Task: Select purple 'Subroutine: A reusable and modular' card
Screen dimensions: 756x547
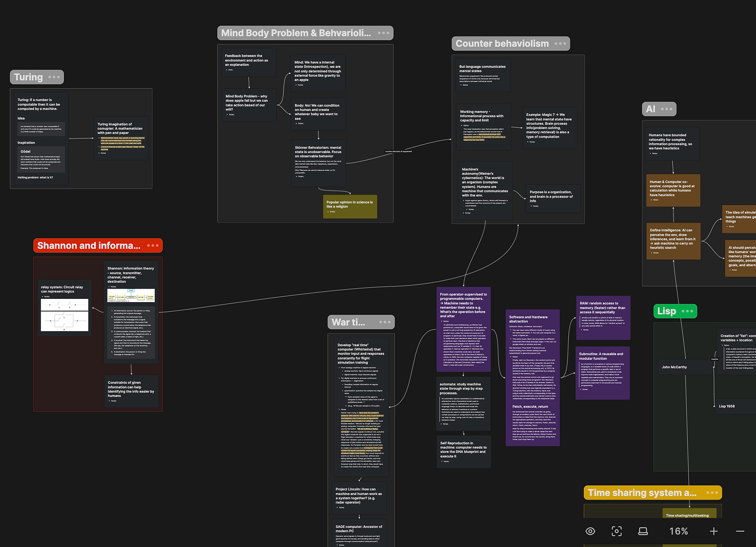Action: 603,373
